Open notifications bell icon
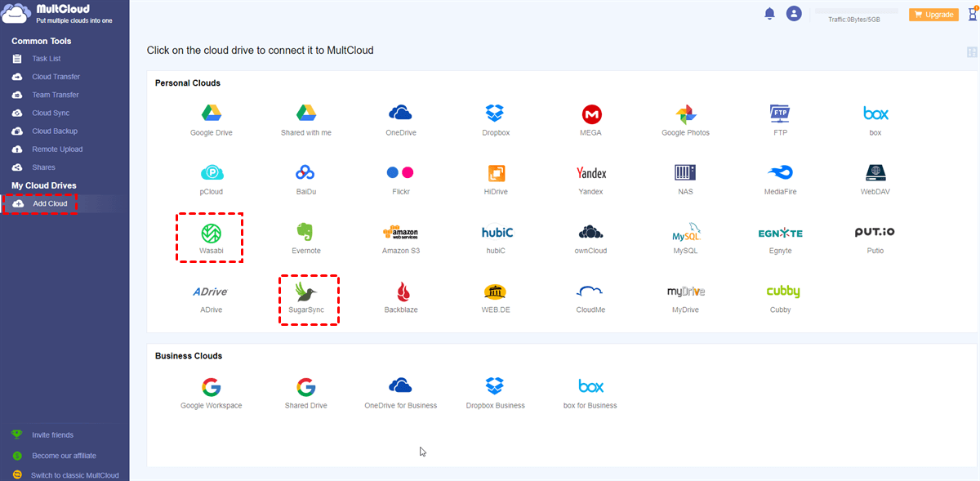 [769, 14]
